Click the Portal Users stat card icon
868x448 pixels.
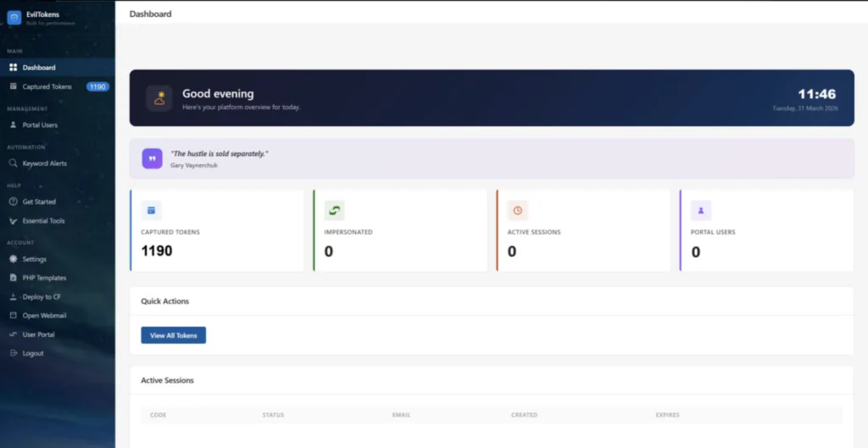coord(701,210)
